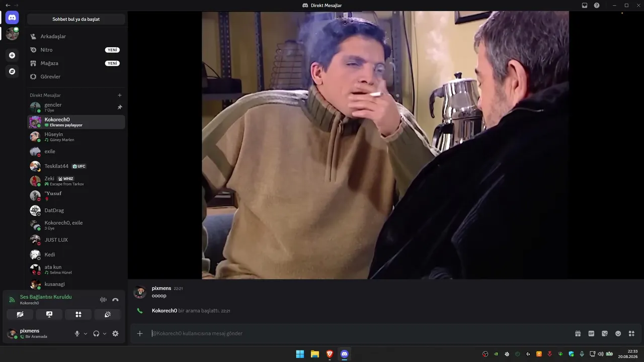Add a server with the plus icon
Image resolution: width=644 pixels, height=362 pixels.
(12, 55)
